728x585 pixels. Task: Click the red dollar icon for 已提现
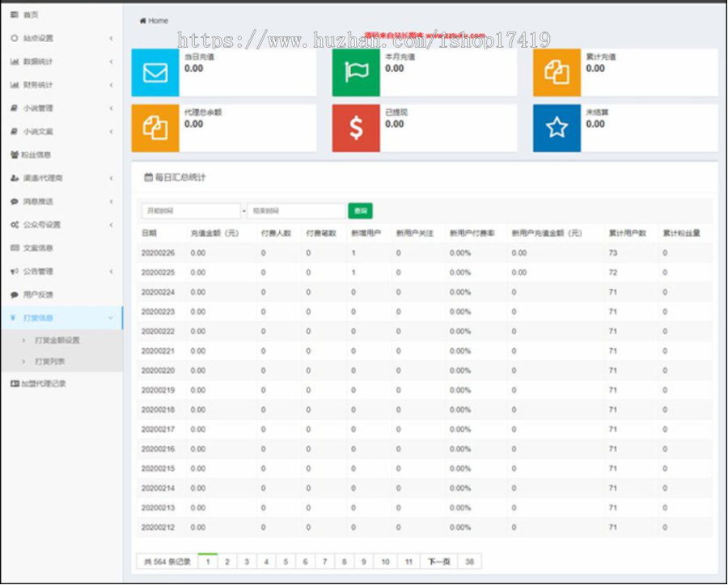(356, 128)
